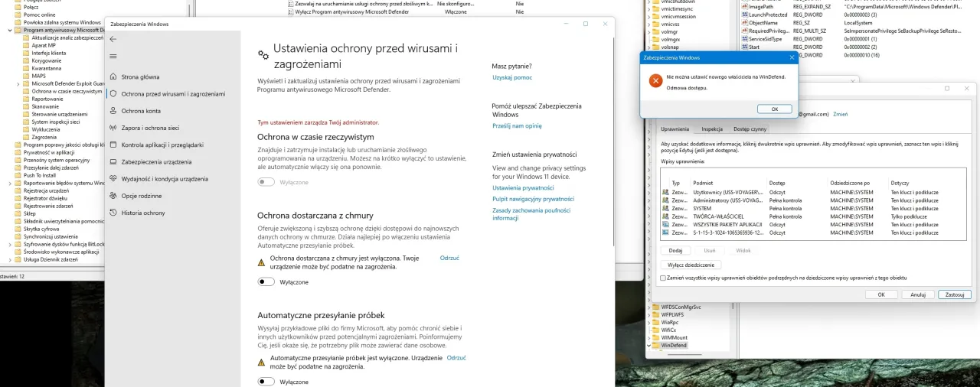Viewport: 980px width, 387px height.
Task: Click the Wyłącz dziedziczenie button
Action: (691, 265)
